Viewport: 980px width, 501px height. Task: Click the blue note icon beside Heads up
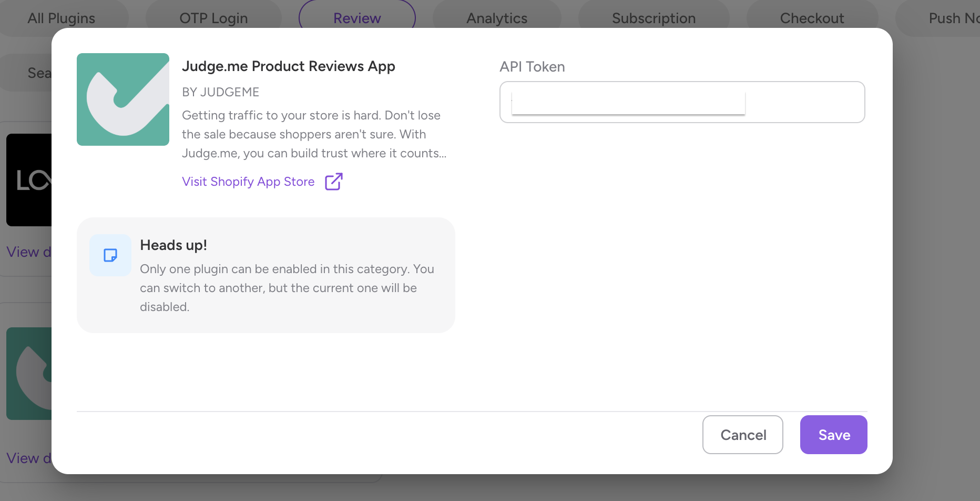[x=110, y=255]
